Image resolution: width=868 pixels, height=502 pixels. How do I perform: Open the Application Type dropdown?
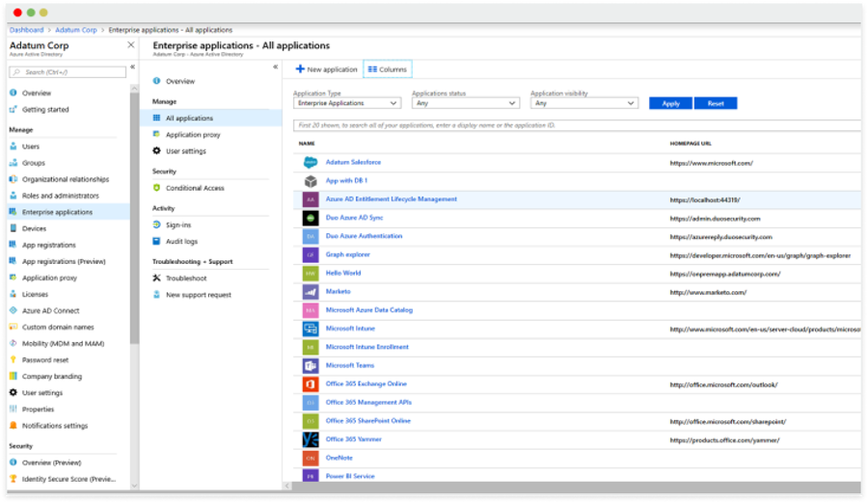point(346,103)
